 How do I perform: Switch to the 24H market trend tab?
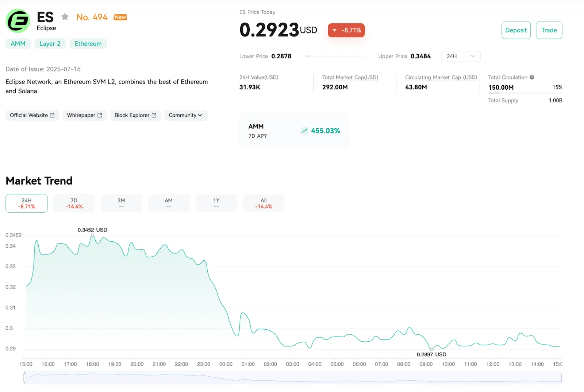pyautogui.click(x=27, y=203)
